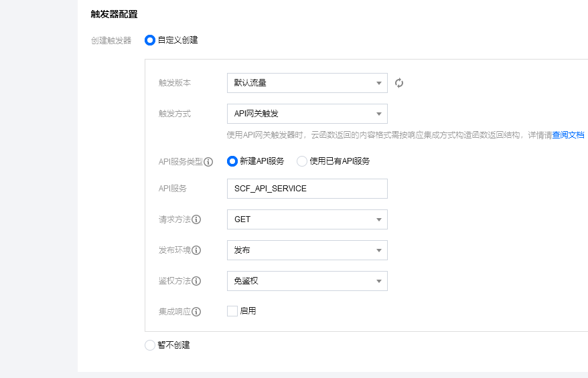This screenshot has height=378, width=588.
Task: Click the 触发方式 label
Action: [175, 114]
